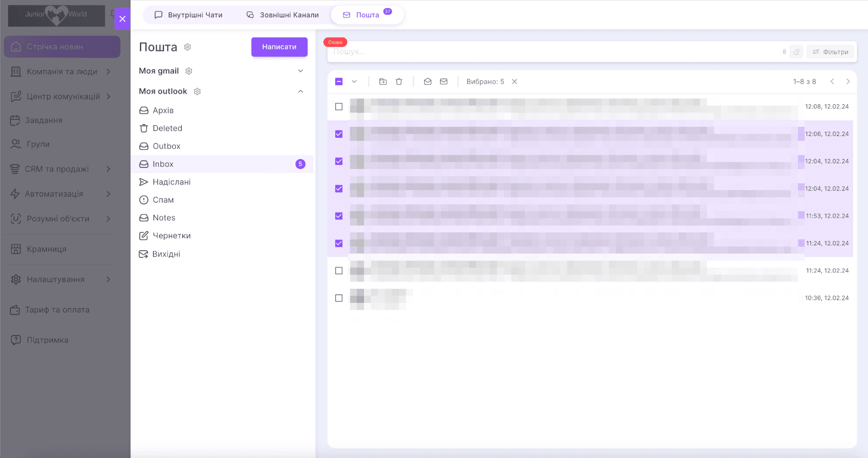
Task: Open the Архів folder icon
Action: click(144, 111)
